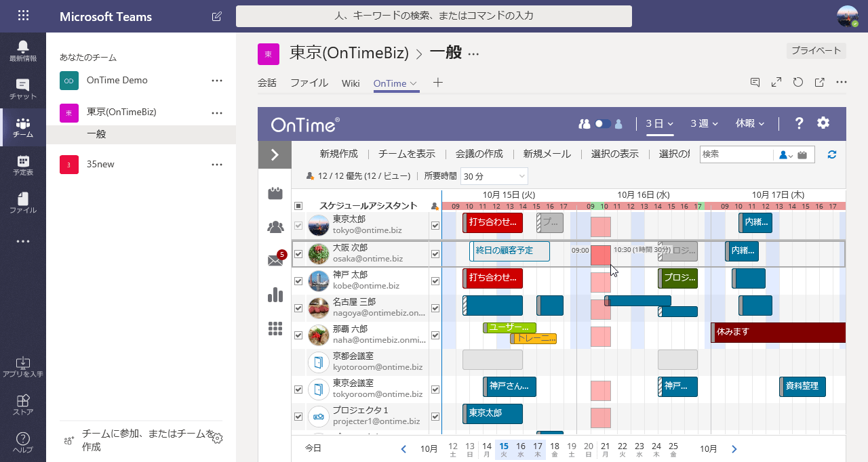Click 選択の表示 in toolbar
The image size is (868, 462).
[x=615, y=154]
